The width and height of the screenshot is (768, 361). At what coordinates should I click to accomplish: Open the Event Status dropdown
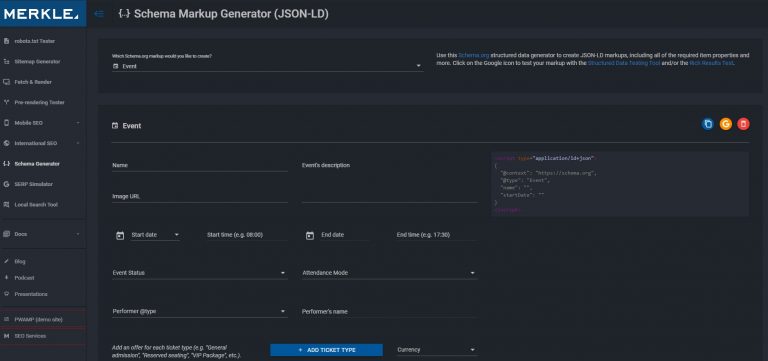pyautogui.click(x=200, y=273)
